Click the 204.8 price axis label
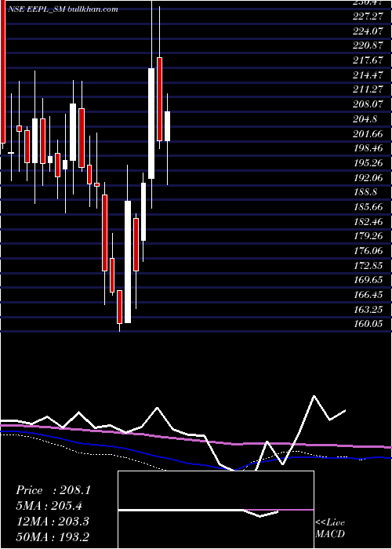 pos(365,118)
